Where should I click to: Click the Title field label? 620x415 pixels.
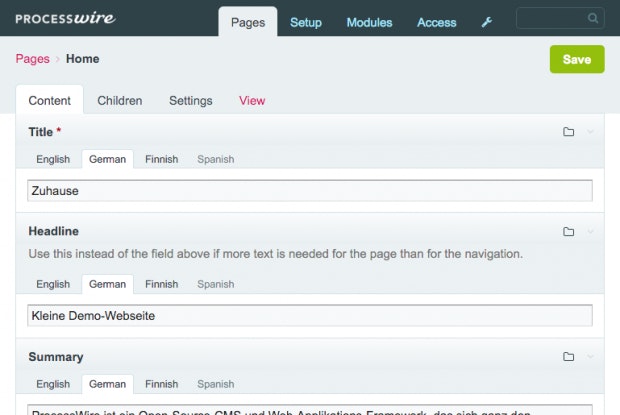click(x=40, y=132)
